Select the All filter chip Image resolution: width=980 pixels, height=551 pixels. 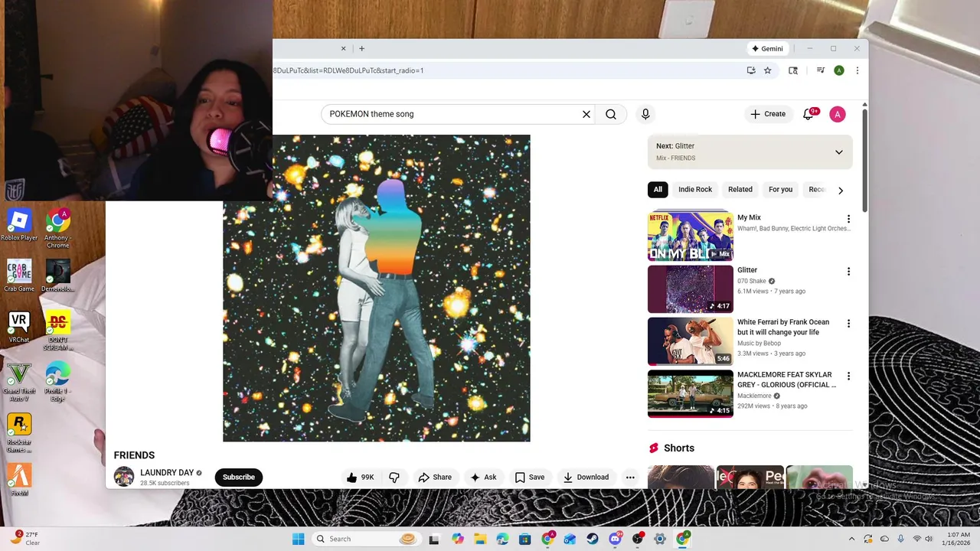point(658,190)
